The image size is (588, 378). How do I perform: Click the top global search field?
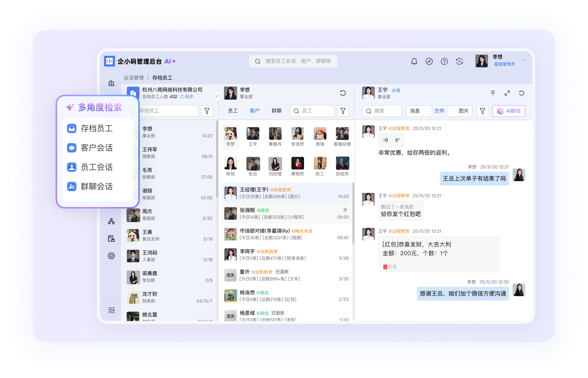point(293,61)
